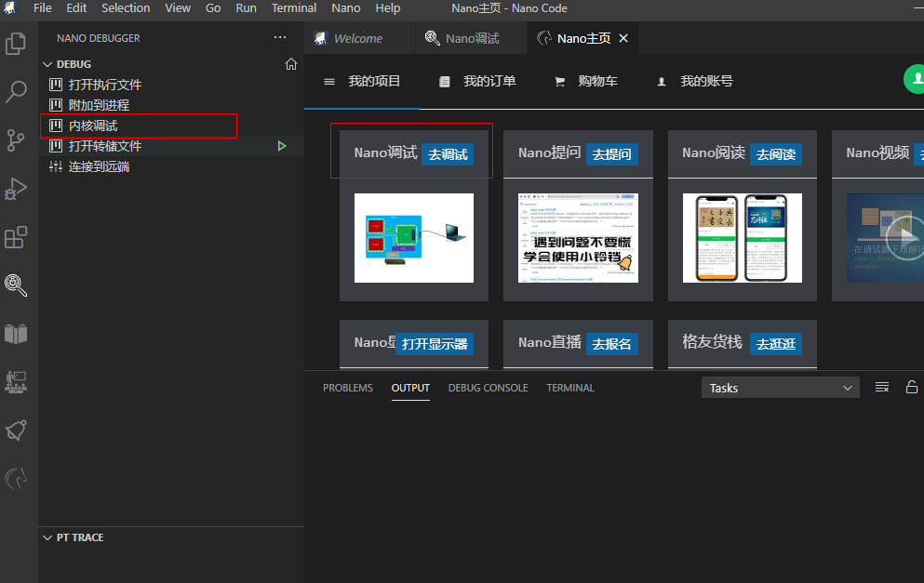Viewport: 924px width, 583px height.
Task: Open Run and Debug icon
Action: click(16, 189)
